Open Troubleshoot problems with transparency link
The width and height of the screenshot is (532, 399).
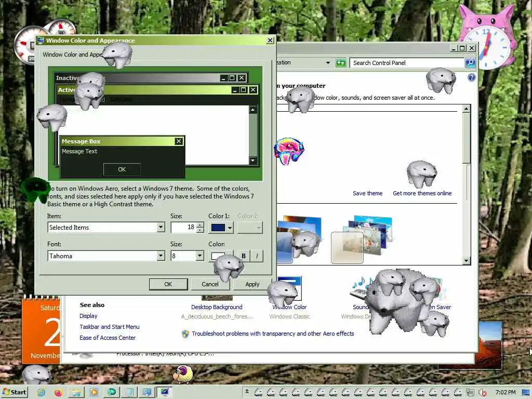pyautogui.click(x=273, y=334)
